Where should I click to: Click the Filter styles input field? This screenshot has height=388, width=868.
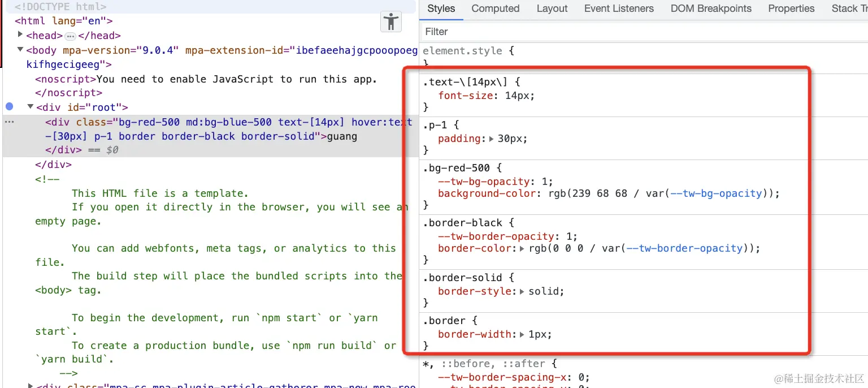point(644,32)
